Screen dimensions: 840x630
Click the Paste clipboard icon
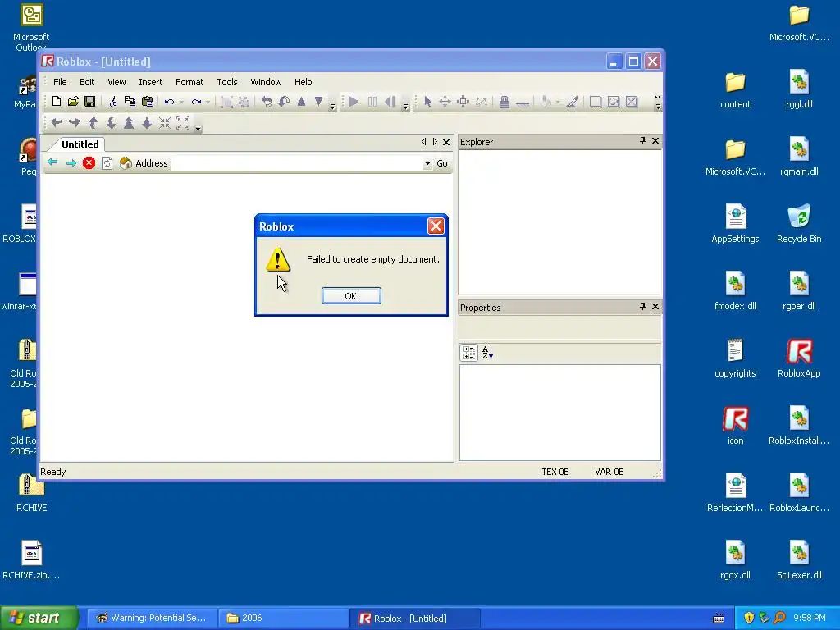[148, 102]
